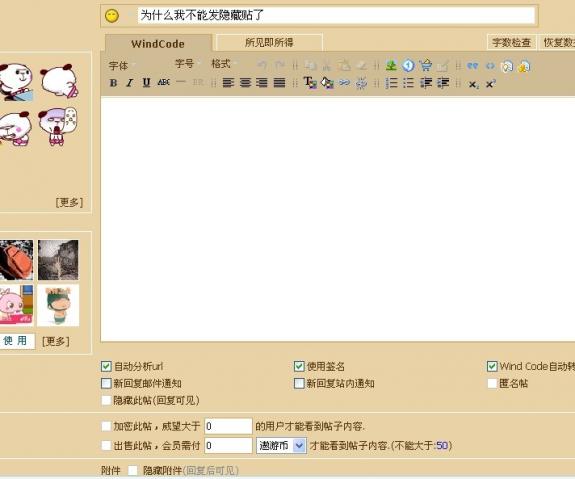Viewport: 575px width, 479px height.
Task: Uncheck the 自动分析url checkbox
Action: 106,366
